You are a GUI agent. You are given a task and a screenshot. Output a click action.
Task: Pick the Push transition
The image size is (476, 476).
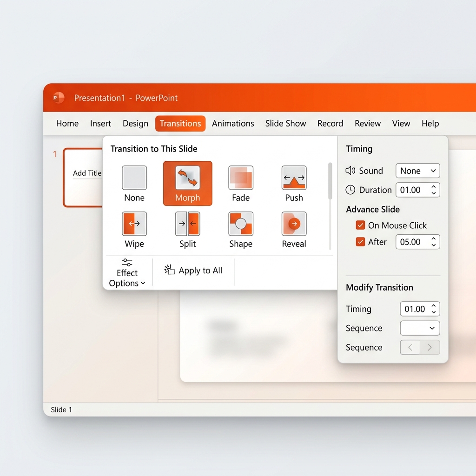[x=294, y=184]
